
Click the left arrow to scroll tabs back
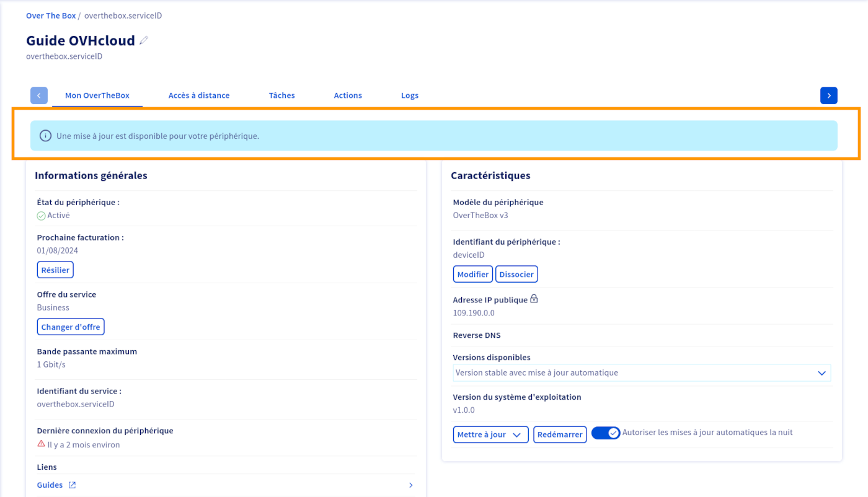point(39,95)
